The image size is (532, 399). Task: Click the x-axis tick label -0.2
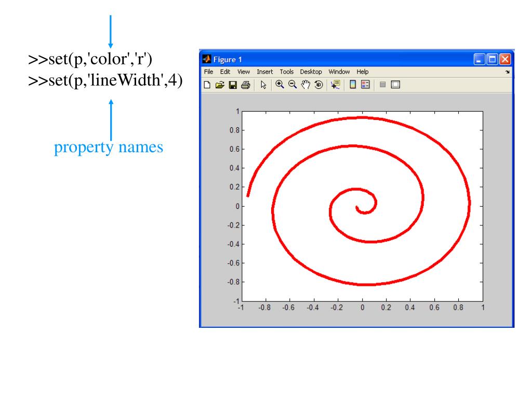tap(337, 308)
